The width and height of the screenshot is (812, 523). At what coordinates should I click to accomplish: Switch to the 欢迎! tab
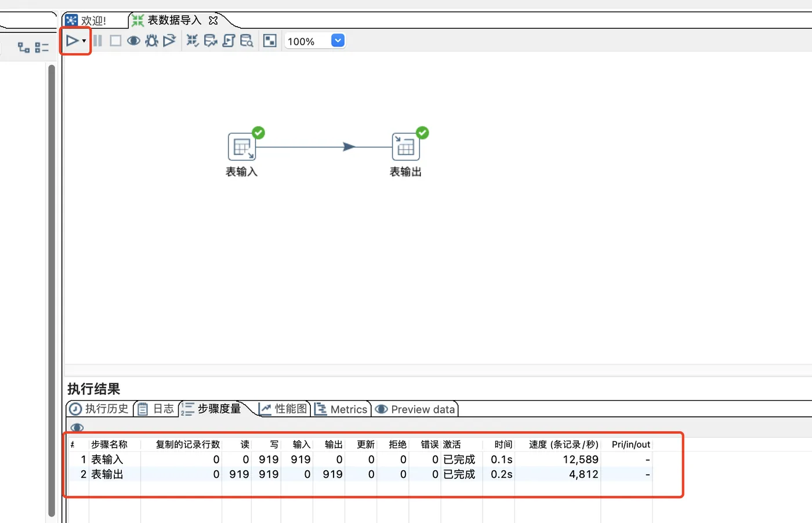[87, 20]
